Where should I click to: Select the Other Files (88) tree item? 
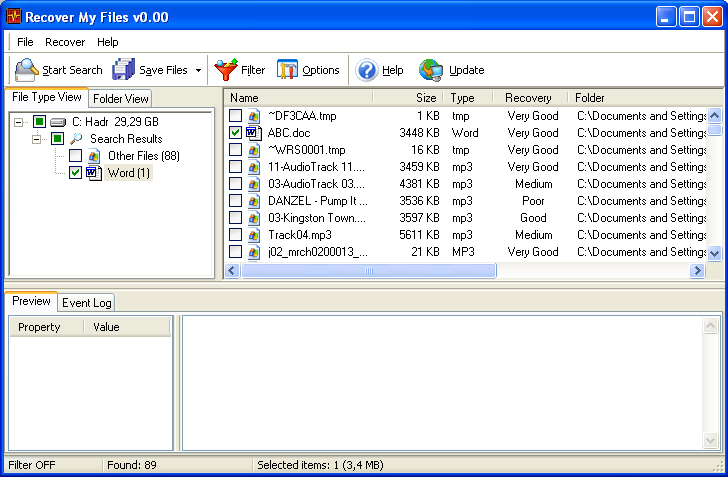coord(143,156)
